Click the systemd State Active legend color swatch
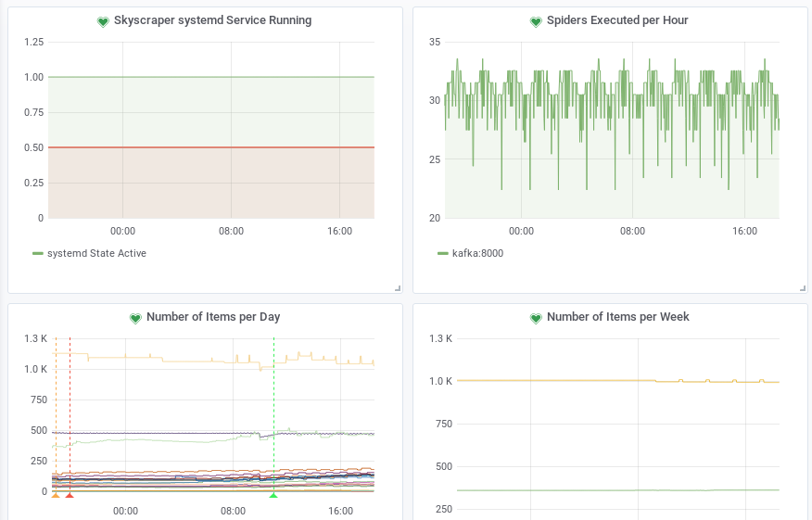Screen dimensions: 812x520 tap(38, 253)
